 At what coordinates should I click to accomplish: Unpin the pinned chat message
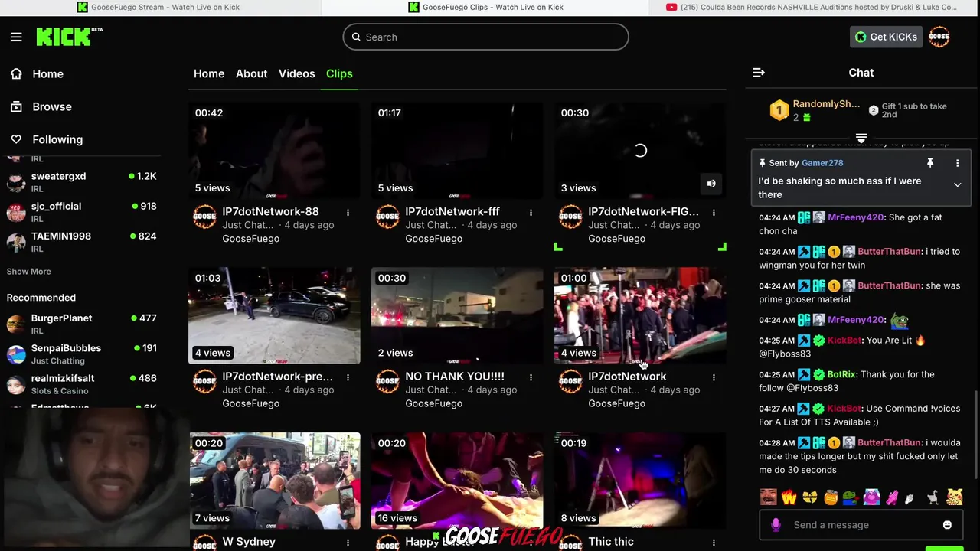930,163
